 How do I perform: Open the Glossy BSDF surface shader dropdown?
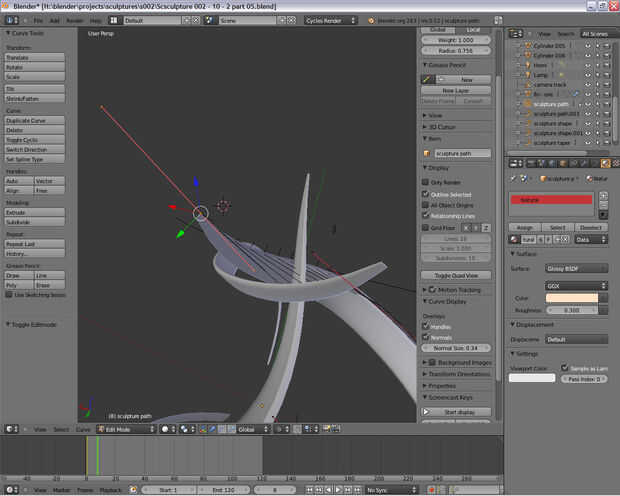tap(576, 268)
